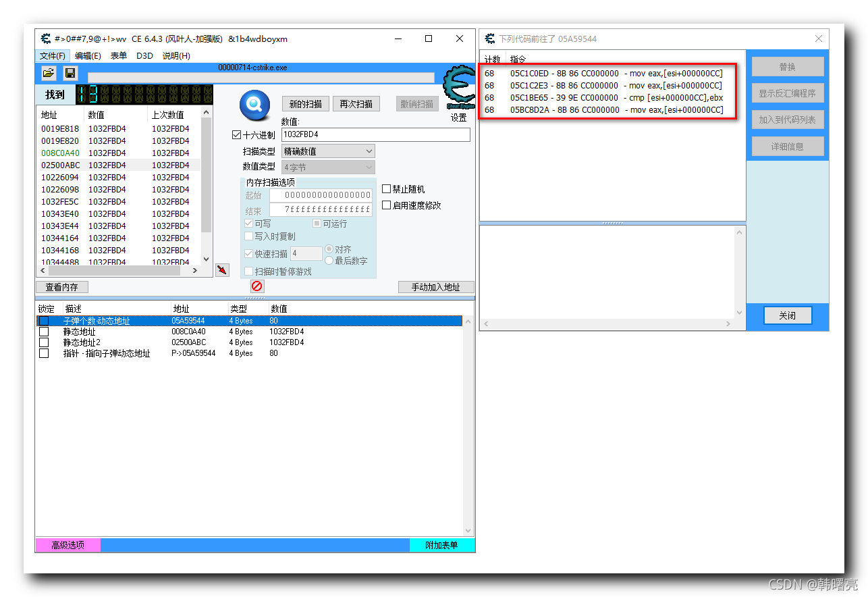
Task: Enable the 启用速度修改 checkbox
Action: tap(387, 205)
